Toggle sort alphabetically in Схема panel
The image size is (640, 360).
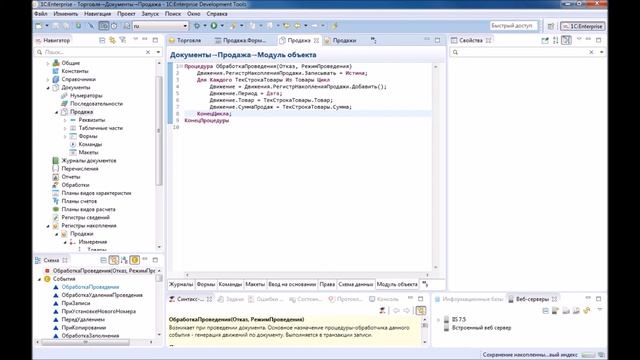(x=124, y=260)
